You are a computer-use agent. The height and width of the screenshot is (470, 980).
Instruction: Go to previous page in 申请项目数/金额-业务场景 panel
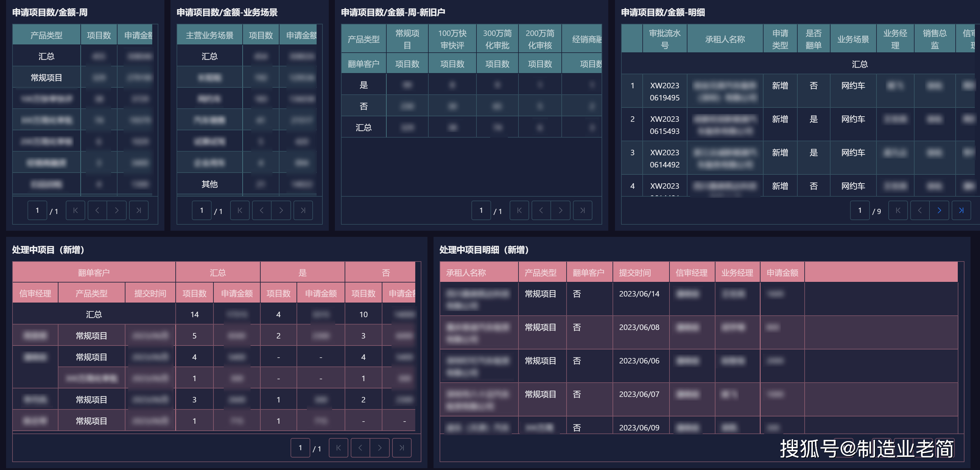tap(262, 210)
